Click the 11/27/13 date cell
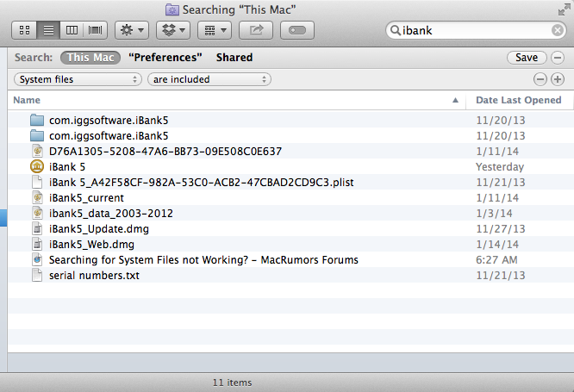 point(501,229)
